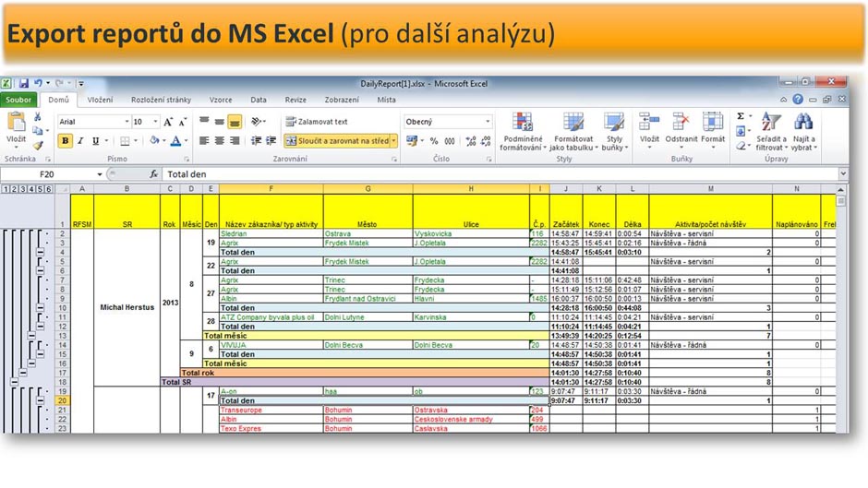The width and height of the screenshot is (868, 488).
Task: Toggle bottom align button
Action: point(235,121)
